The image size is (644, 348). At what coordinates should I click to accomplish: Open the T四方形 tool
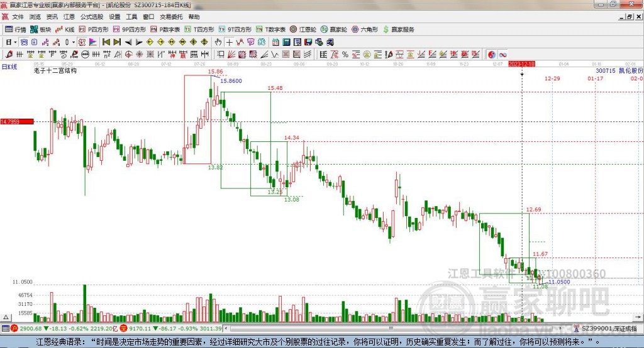click(x=199, y=30)
